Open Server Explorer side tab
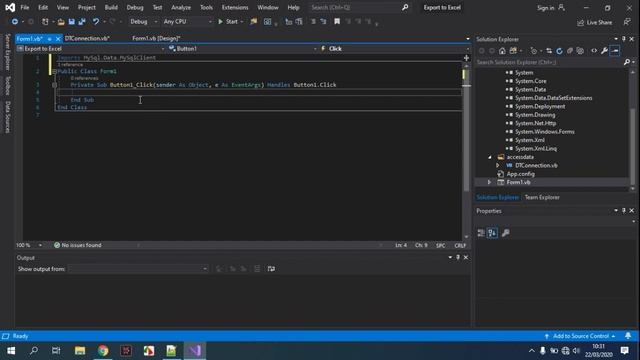Image resolution: width=640 pixels, height=360 pixels. [7, 52]
